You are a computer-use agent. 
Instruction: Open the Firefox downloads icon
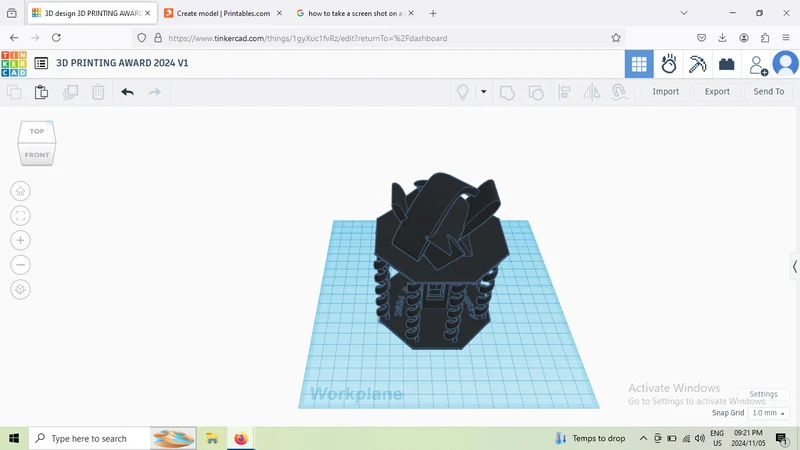coord(722,38)
